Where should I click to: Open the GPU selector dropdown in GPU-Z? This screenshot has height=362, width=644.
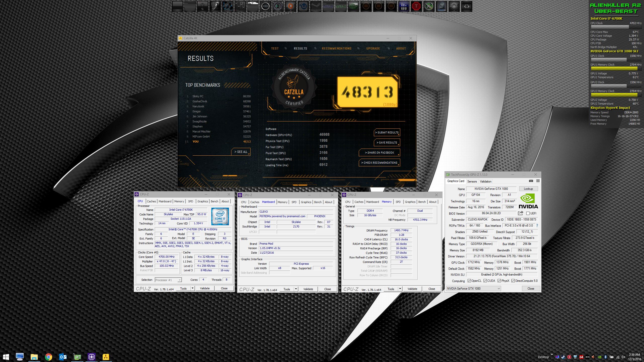(473, 289)
